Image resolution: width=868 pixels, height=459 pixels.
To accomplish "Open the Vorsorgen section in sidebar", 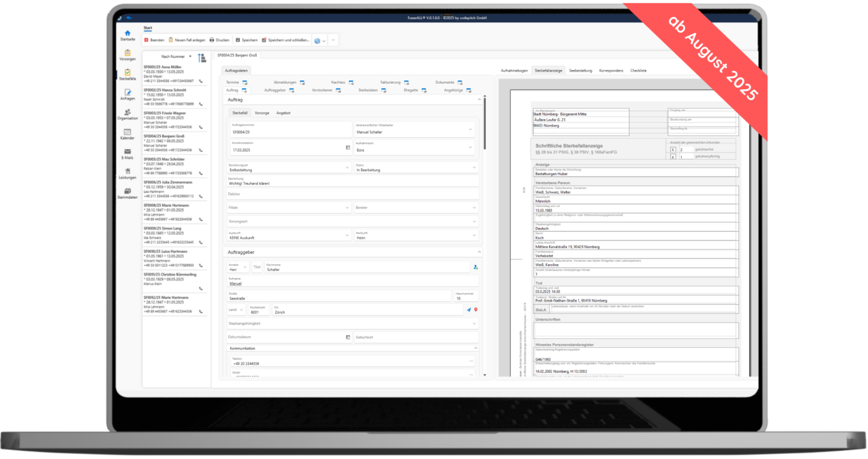I will click(127, 55).
